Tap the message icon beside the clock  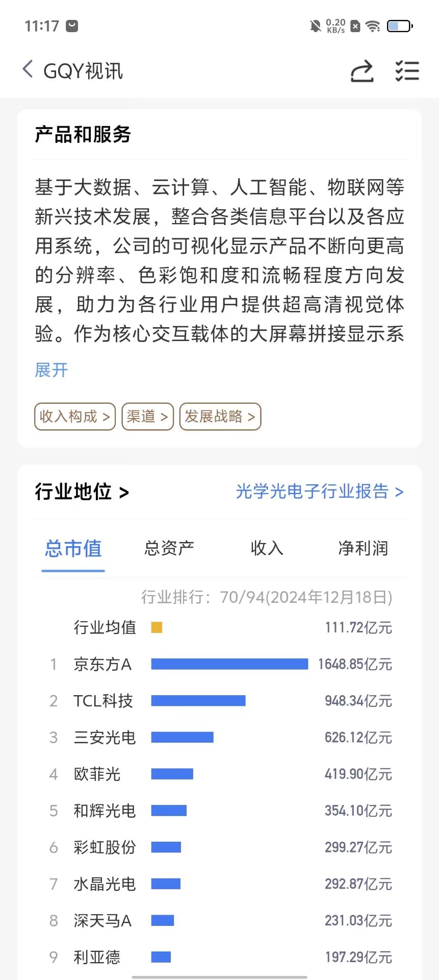coord(72,26)
